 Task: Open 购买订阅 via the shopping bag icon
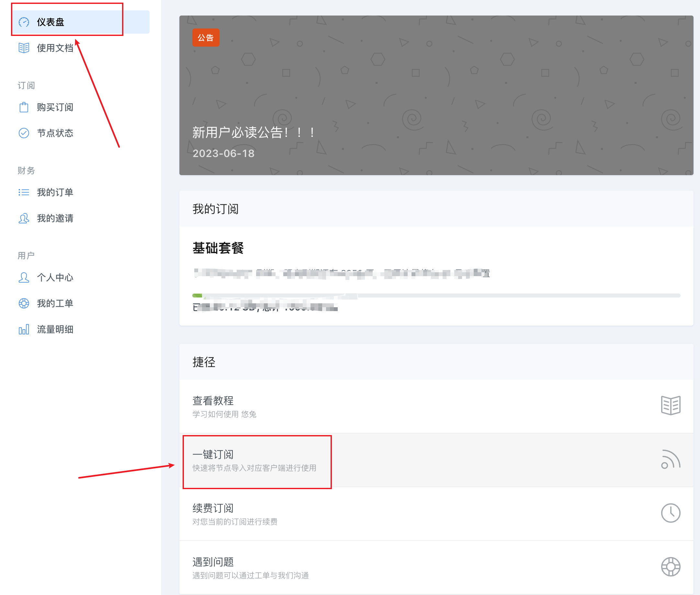(x=24, y=107)
